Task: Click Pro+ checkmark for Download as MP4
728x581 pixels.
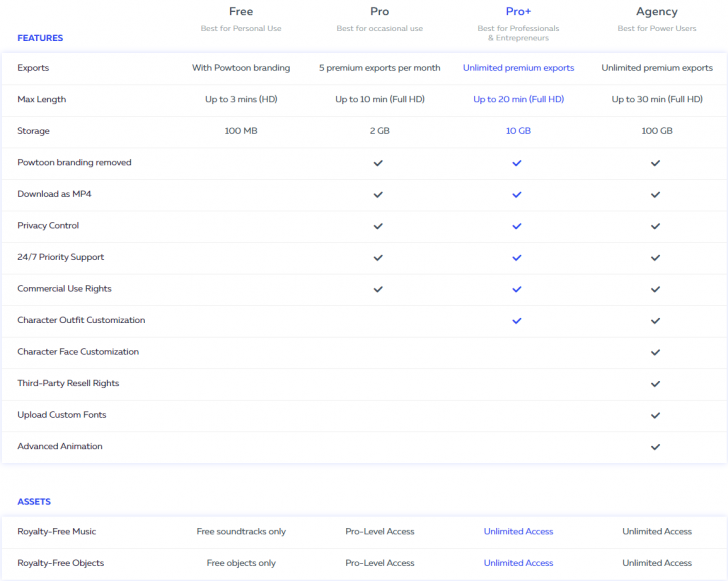Action: [517, 194]
